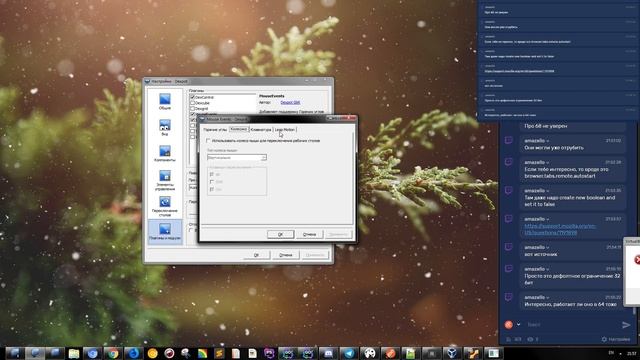Open the Переключение столов settings section
The image size is (640, 360).
[165, 207]
